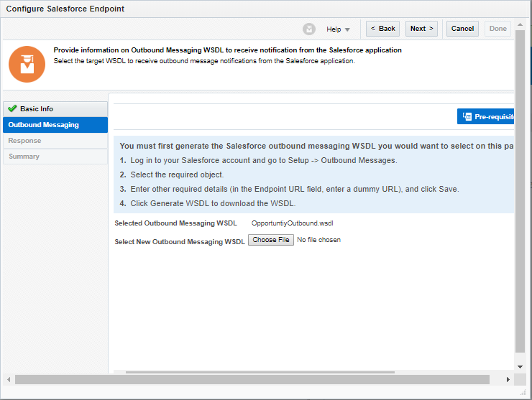The image size is (532, 400).
Task: Click the orange Salesforce endpoint icon
Action: tap(27, 64)
